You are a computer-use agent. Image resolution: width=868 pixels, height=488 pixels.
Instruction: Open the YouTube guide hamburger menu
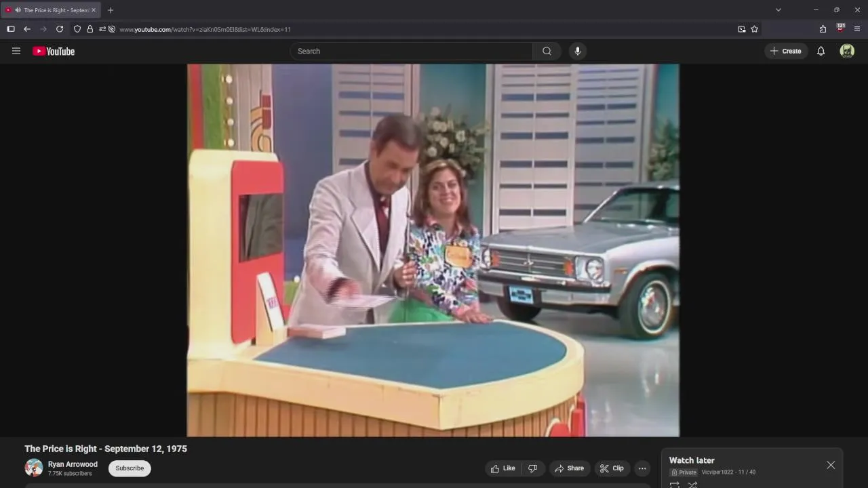pyautogui.click(x=16, y=51)
